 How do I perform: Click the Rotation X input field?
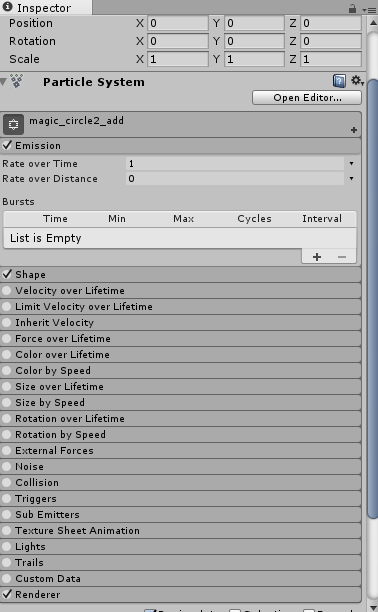pyautogui.click(x=178, y=41)
